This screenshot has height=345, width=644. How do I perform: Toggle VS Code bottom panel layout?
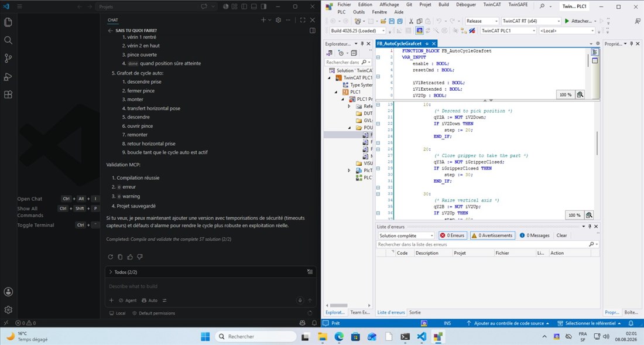pyautogui.click(x=254, y=6)
